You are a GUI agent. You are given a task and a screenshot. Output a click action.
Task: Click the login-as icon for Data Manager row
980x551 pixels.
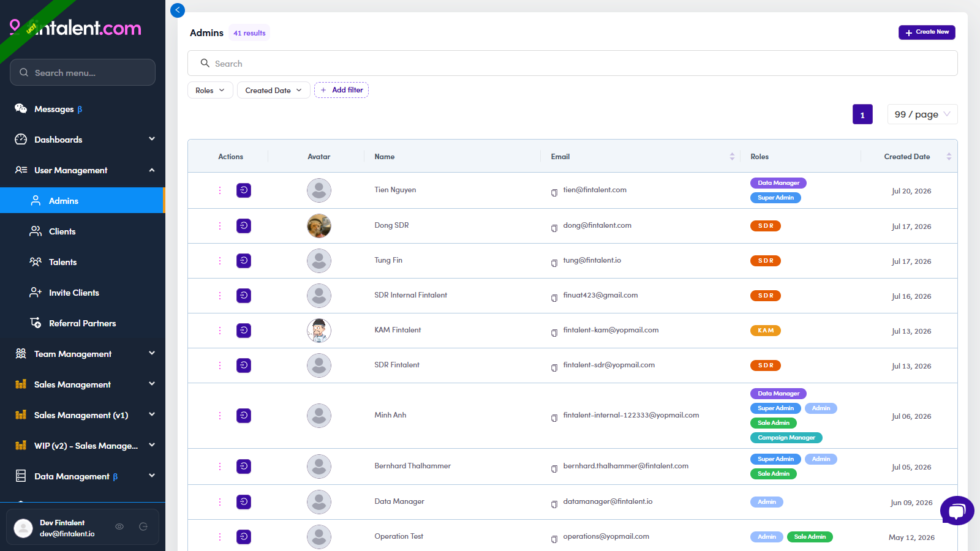(x=244, y=502)
